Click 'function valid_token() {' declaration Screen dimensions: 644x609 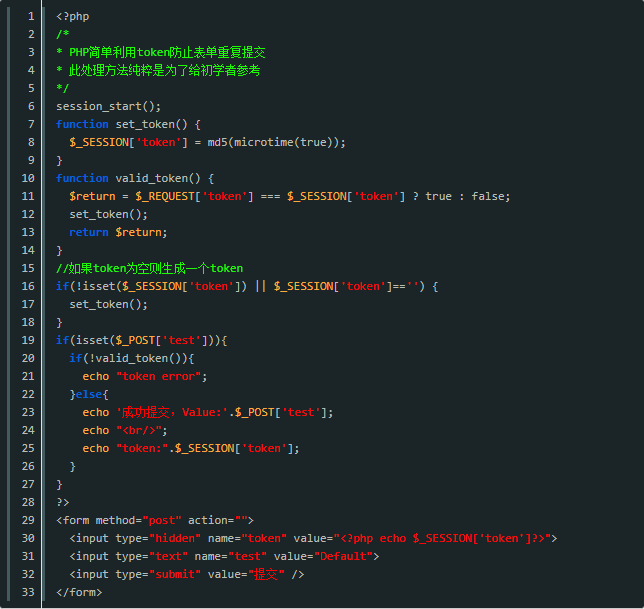click(135, 178)
